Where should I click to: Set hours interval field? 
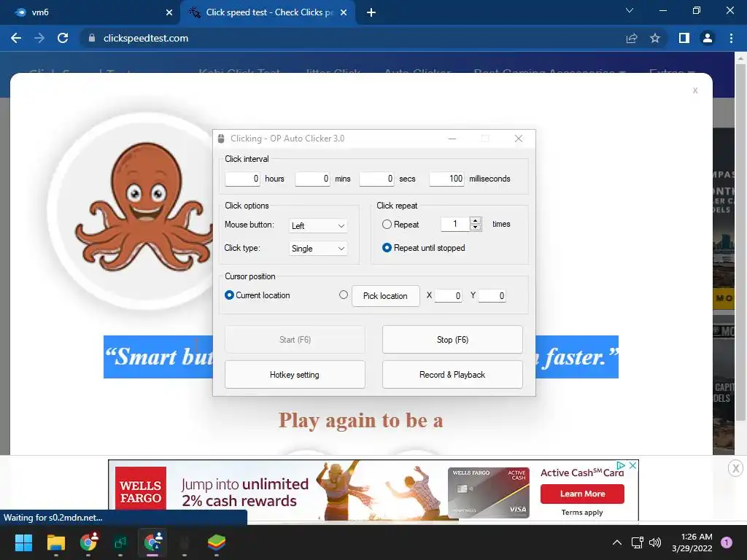[242, 179]
